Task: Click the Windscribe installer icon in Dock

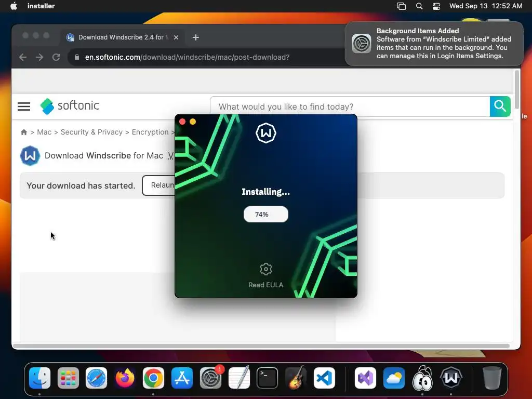Action: coord(451,378)
